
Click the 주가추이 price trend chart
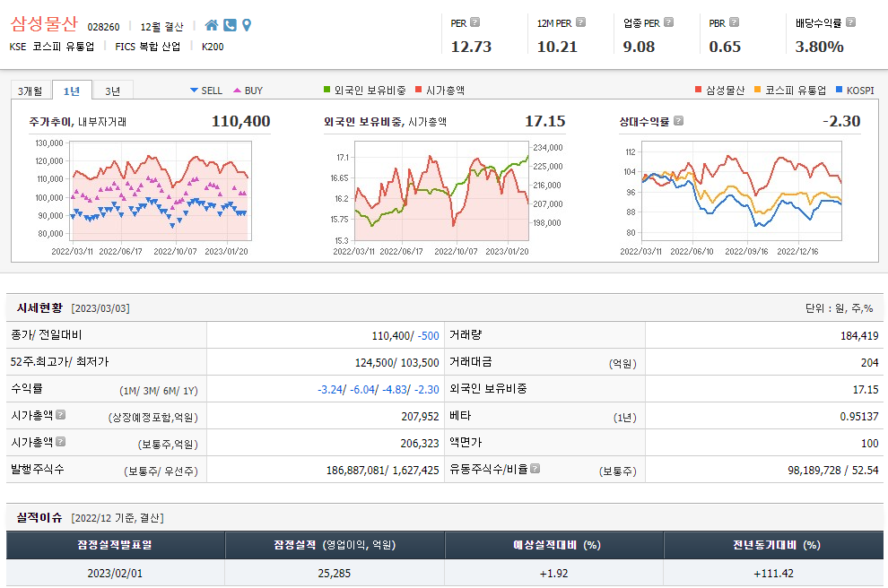pos(161,191)
